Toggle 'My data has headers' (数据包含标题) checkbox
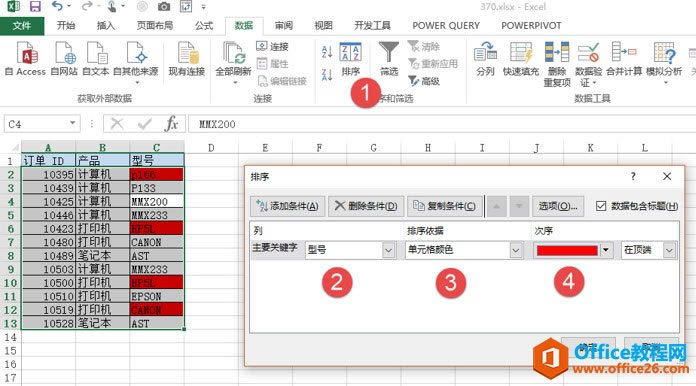The height and width of the screenshot is (386, 696). click(601, 206)
